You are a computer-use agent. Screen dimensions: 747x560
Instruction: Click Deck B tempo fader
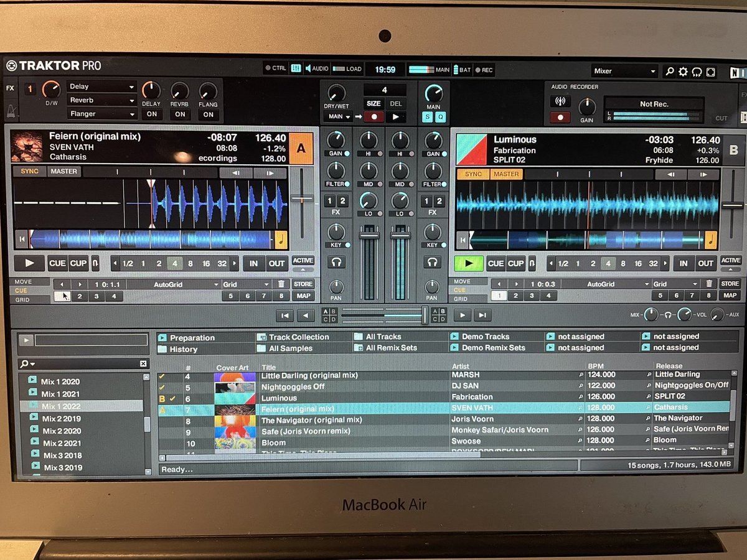coord(733,204)
